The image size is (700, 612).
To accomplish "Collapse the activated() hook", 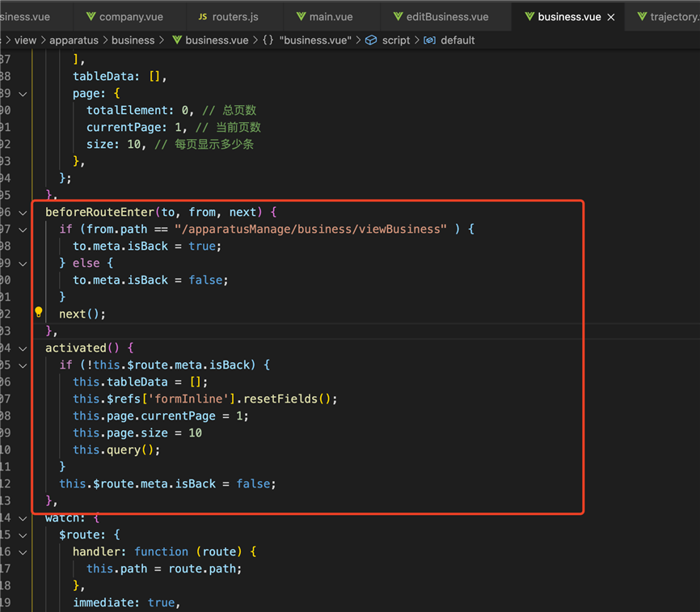I will click(x=23, y=348).
